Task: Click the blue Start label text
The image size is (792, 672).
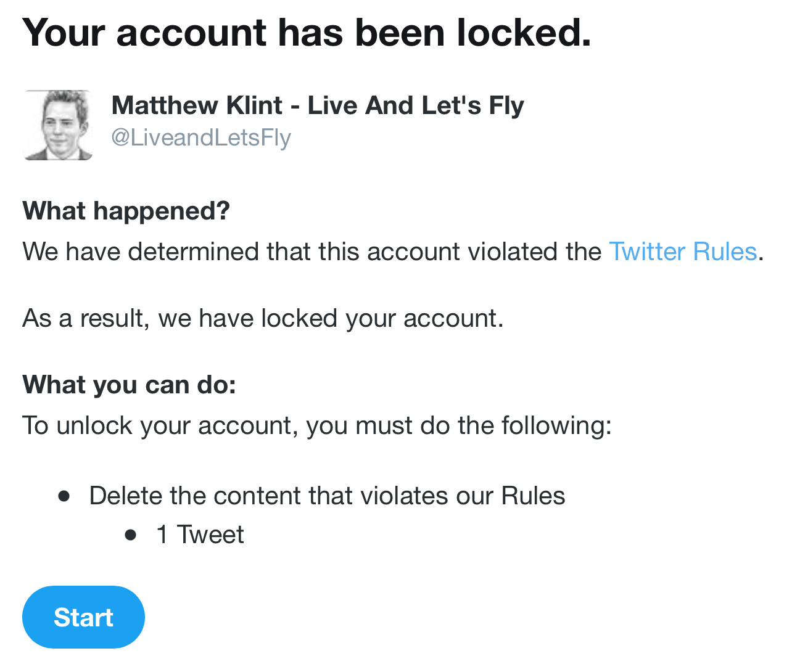Action: tap(83, 617)
